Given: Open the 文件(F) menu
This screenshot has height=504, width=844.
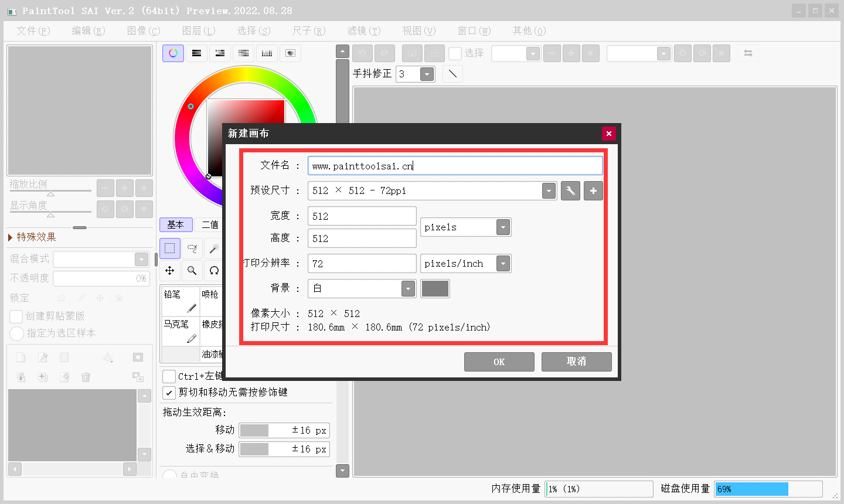Looking at the screenshot, I should coord(33,30).
